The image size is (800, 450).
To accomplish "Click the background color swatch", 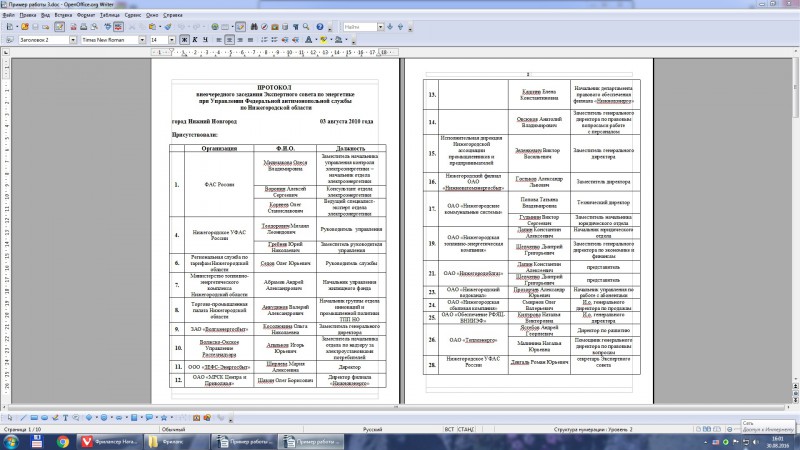I will (338, 40).
